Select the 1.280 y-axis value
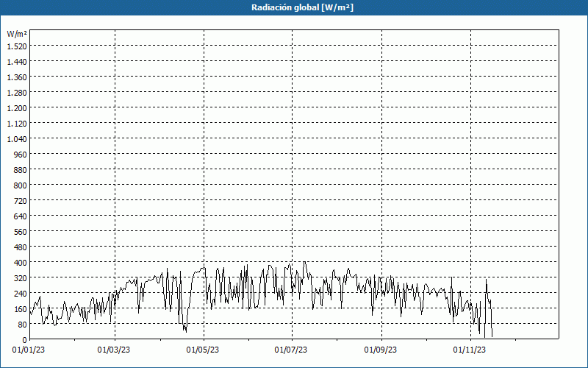 tap(17, 93)
